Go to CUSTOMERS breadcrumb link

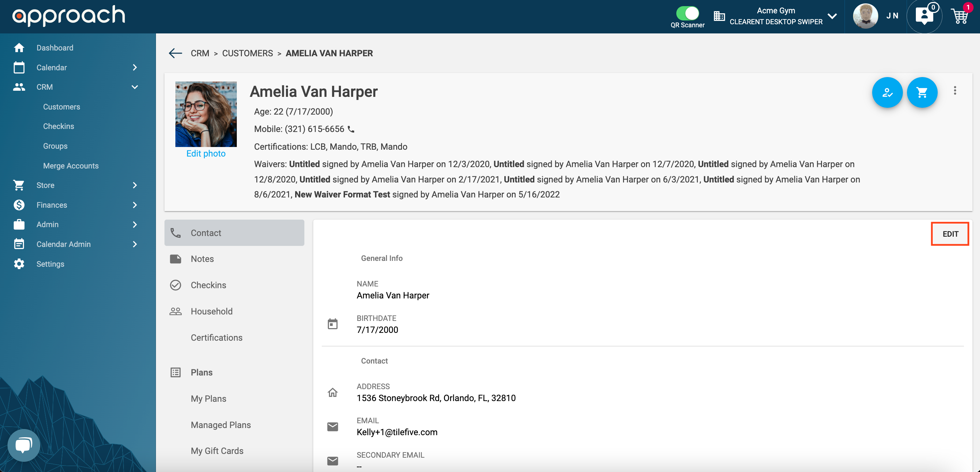click(x=247, y=53)
